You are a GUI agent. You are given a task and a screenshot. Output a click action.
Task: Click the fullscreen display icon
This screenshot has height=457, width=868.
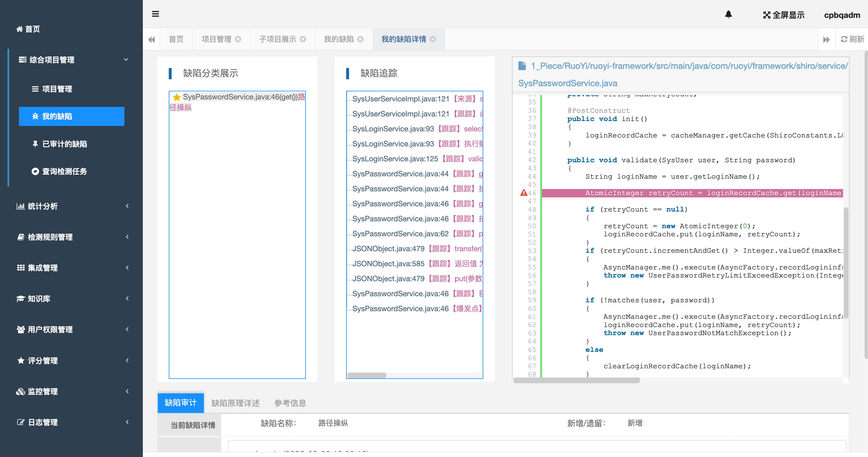pyautogui.click(x=767, y=15)
